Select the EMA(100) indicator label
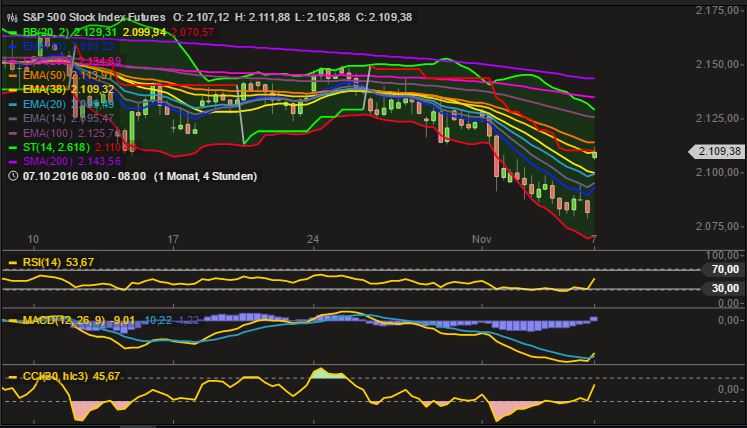 point(48,133)
